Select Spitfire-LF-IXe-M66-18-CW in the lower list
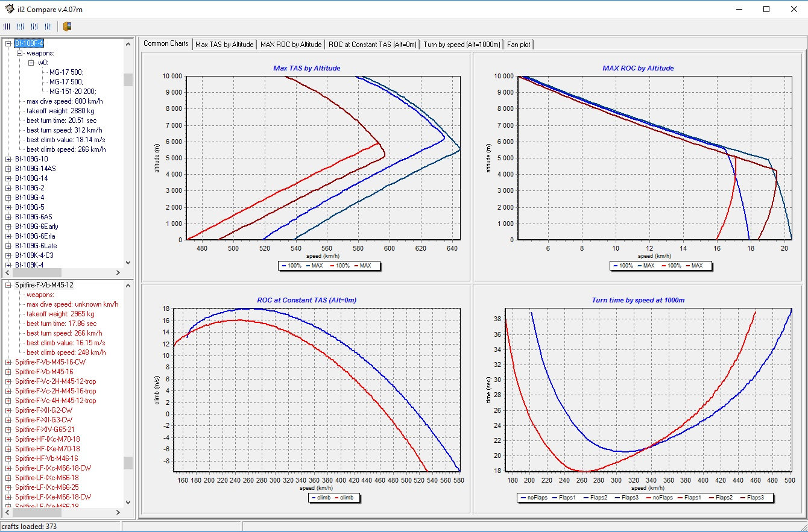The height and width of the screenshot is (532, 808). point(53,497)
